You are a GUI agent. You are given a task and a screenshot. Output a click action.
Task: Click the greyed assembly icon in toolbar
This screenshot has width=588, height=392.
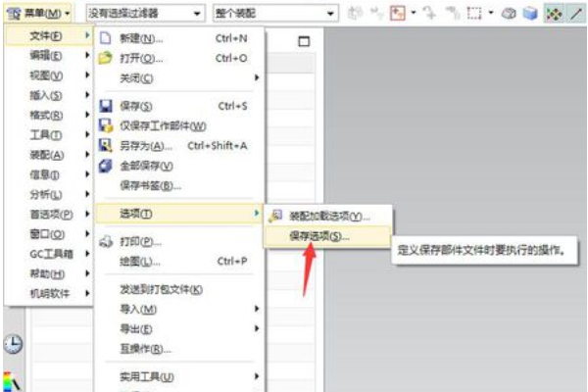(355, 14)
